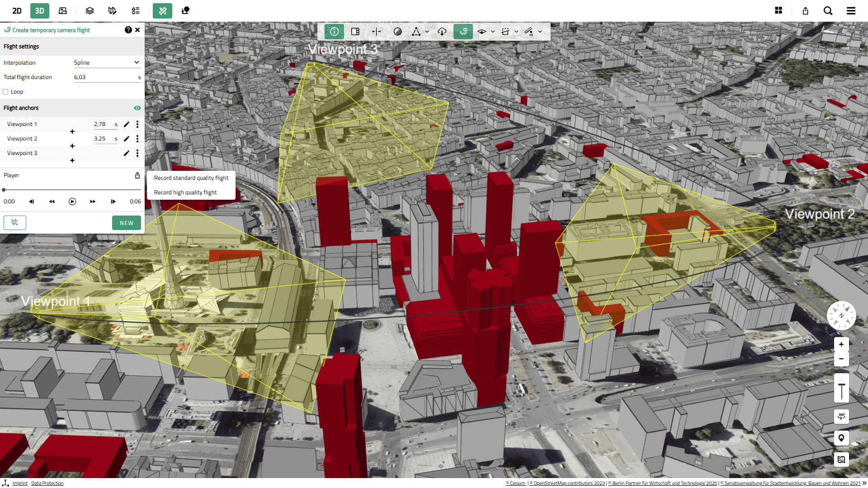Open the Interpolation Spline dropdown
The height and width of the screenshot is (488, 868).
pos(107,63)
